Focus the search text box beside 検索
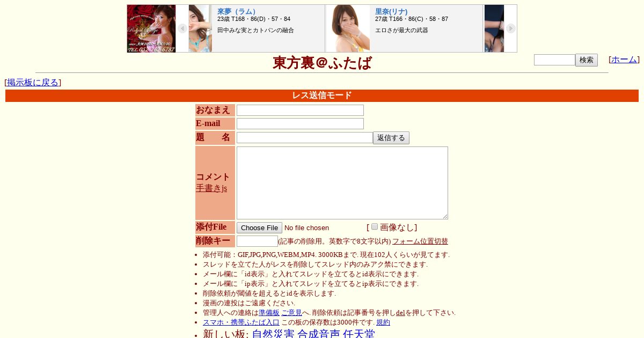 (554, 60)
